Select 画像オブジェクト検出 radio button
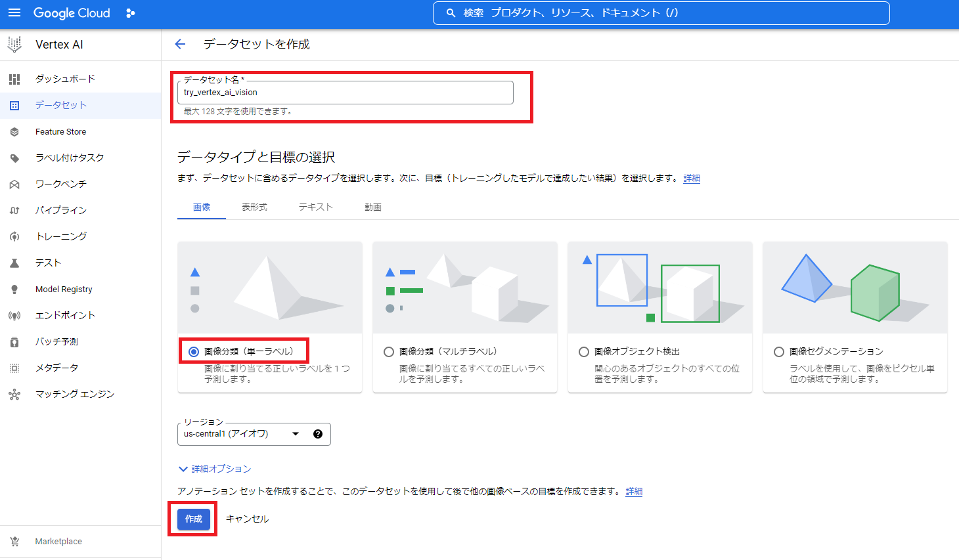Image resolution: width=959 pixels, height=560 pixels. coord(584,352)
